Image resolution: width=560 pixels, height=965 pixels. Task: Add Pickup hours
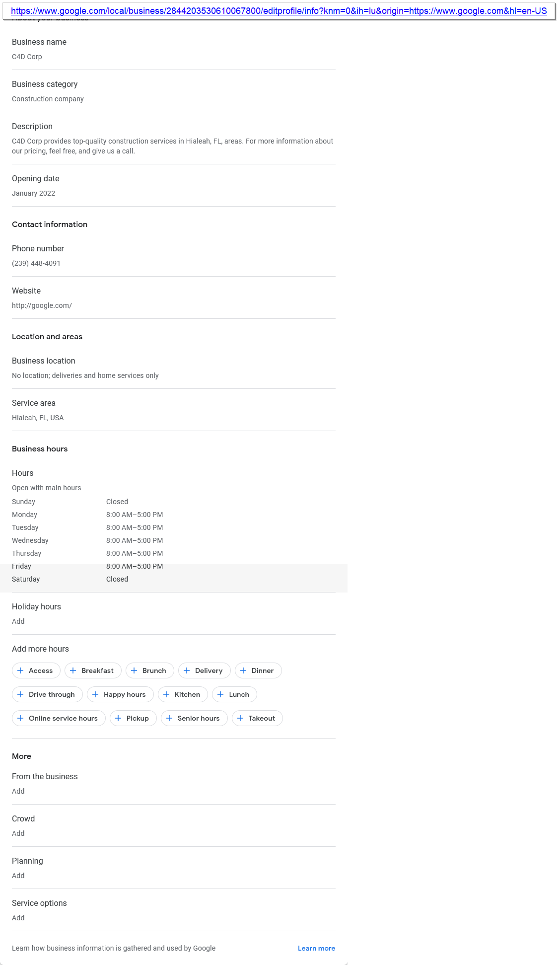(133, 718)
